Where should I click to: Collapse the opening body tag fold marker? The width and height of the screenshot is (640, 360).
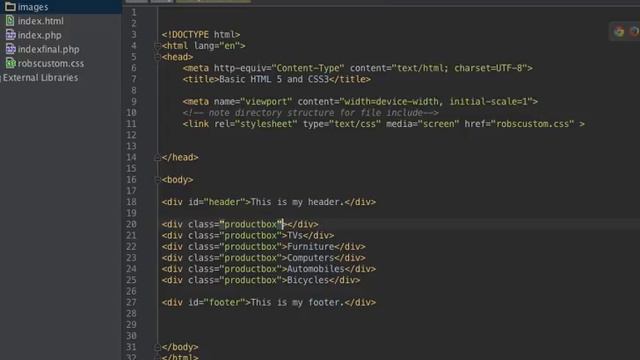[157, 180]
